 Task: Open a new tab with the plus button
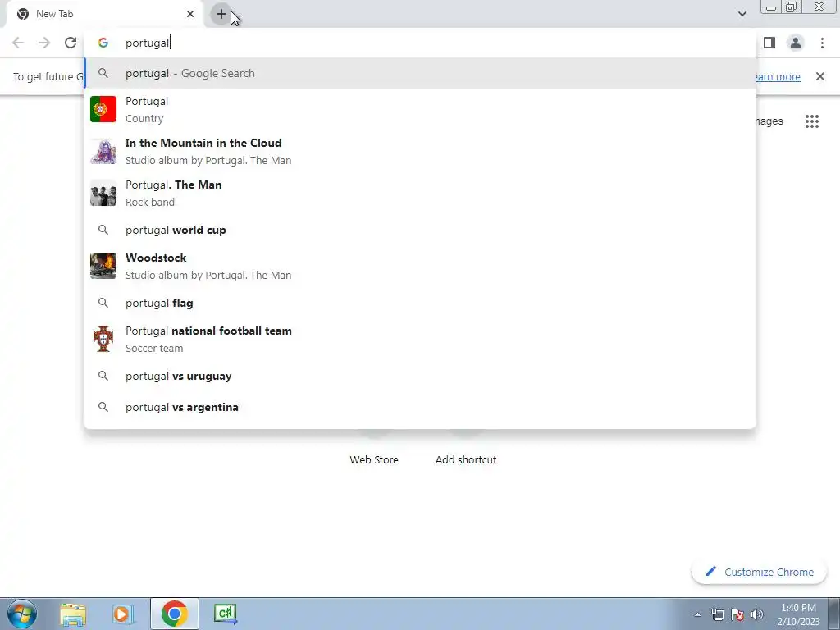point(221,14)
